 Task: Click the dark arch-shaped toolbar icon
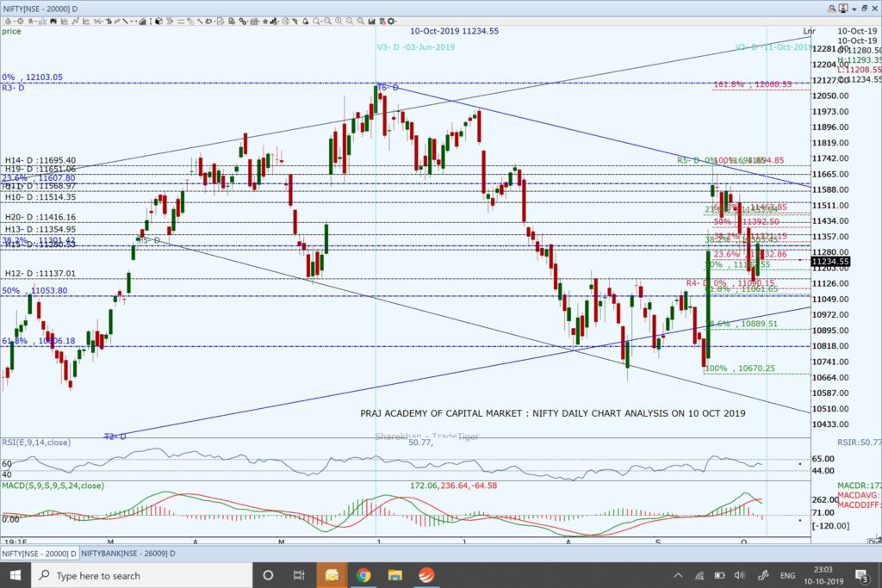click(53, 22)
